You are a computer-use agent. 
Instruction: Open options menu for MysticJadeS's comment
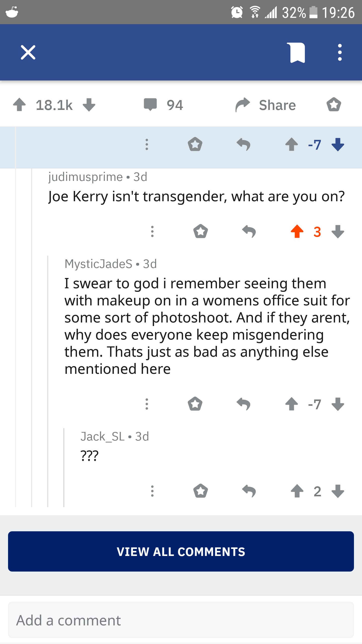tap(147, 404)
